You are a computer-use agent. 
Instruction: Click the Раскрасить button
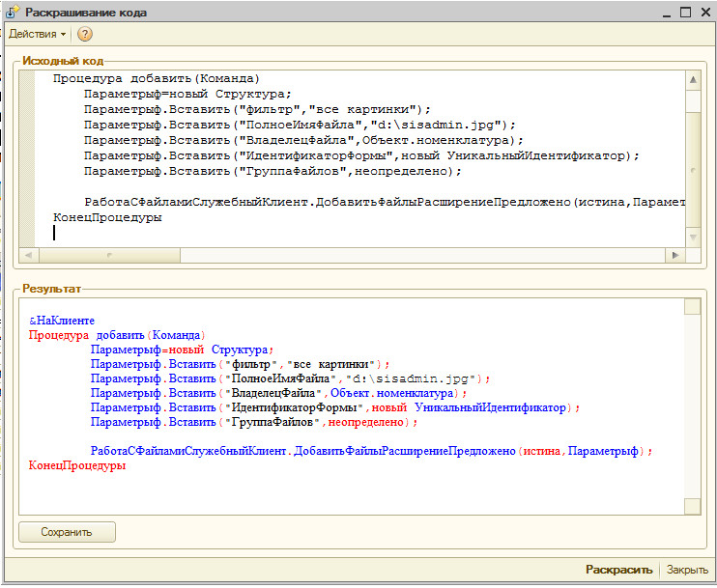pos(620,570)
